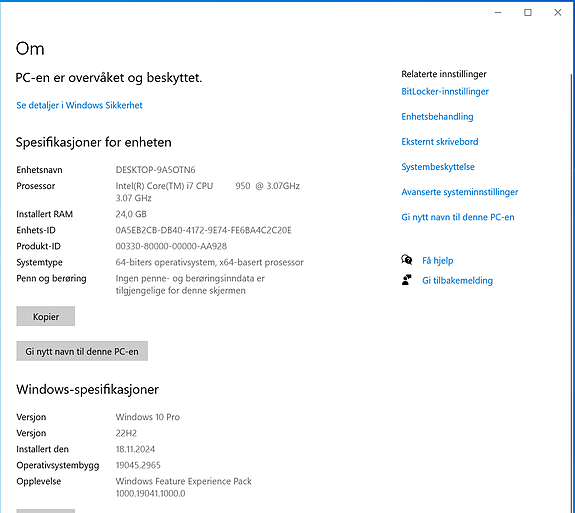Open Se detaljer i Windows Sikkerhet

click(79, 105)
